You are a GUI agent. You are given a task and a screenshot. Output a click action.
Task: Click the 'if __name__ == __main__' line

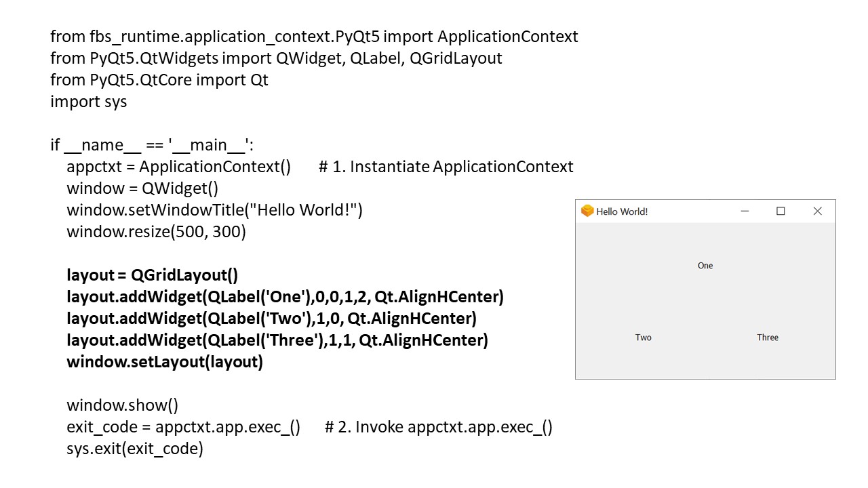pyautogui.click(x=151, y=145)
